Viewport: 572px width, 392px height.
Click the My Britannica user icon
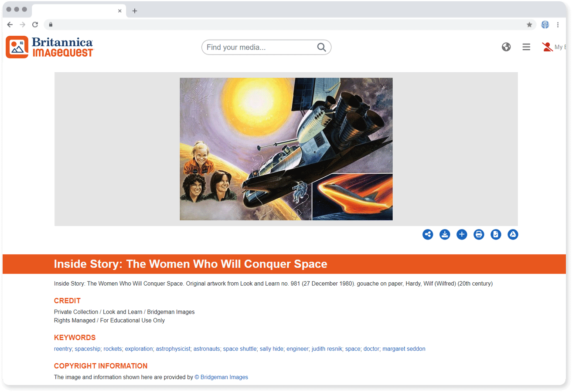click(547, 47)
